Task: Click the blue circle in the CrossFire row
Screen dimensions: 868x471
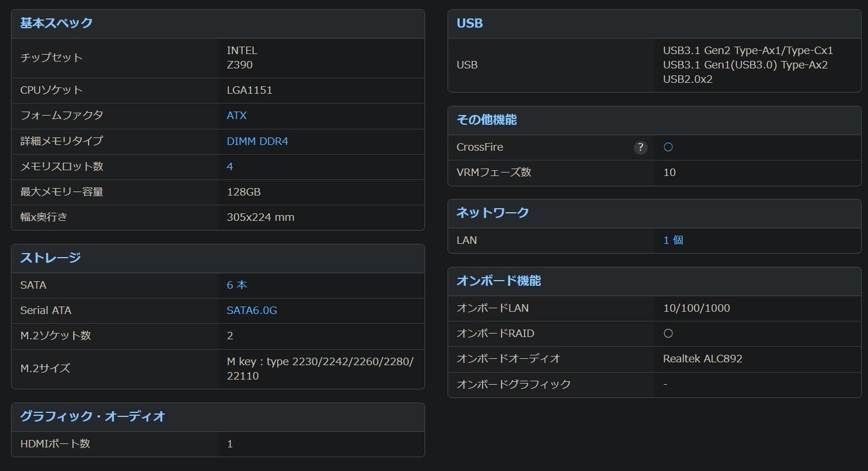Action: coord(668,147)
